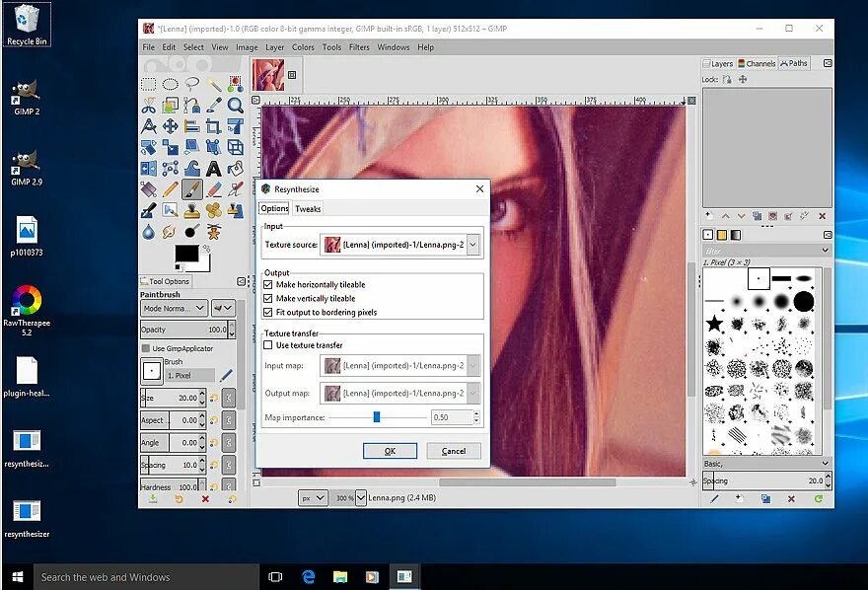Select the Ellipse Select tool
This screenshot has width=868, height=590.
click(x=170, y=84)
